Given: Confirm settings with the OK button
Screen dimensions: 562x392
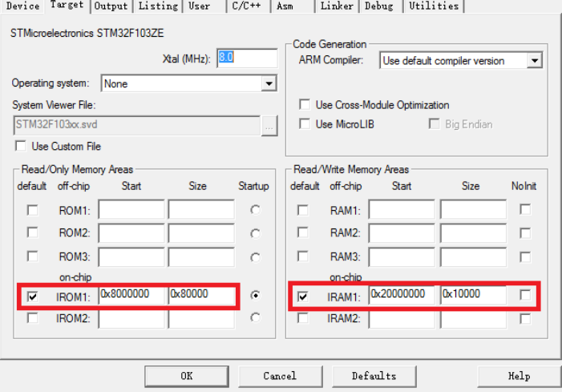Looking at the screenshot, I should (x=187, y=376).
